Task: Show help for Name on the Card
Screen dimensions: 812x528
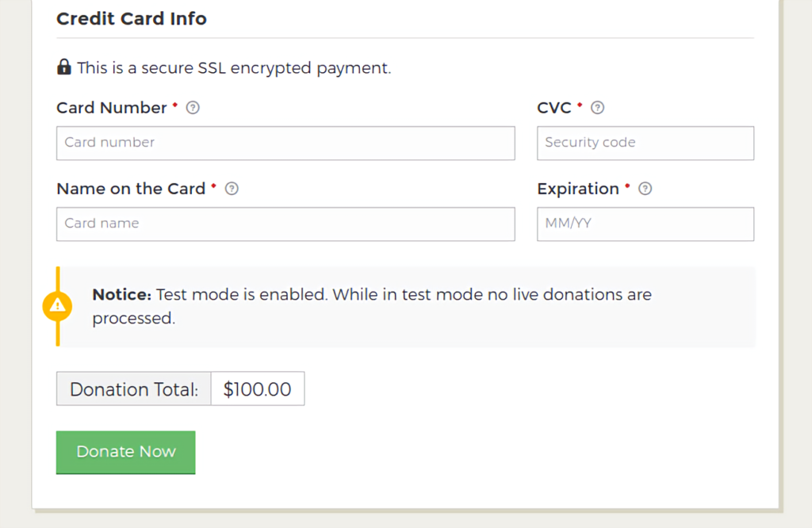Action: [232, 189]
